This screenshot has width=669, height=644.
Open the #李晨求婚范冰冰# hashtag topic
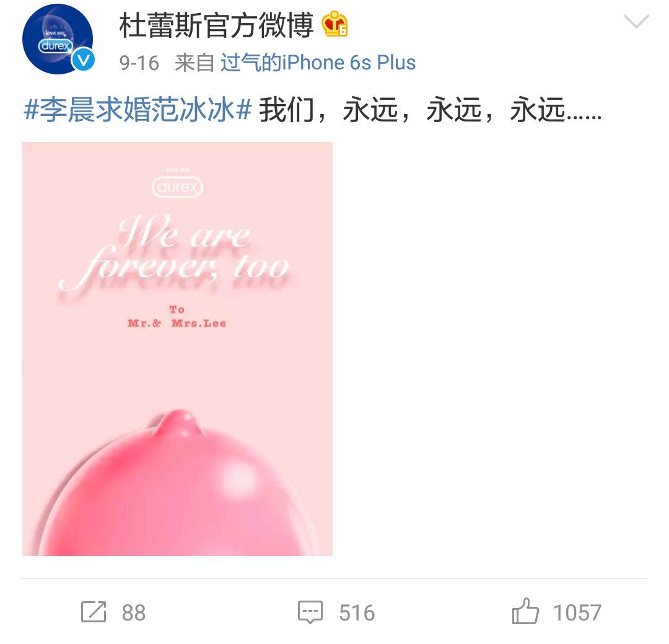tap(138, 110)
